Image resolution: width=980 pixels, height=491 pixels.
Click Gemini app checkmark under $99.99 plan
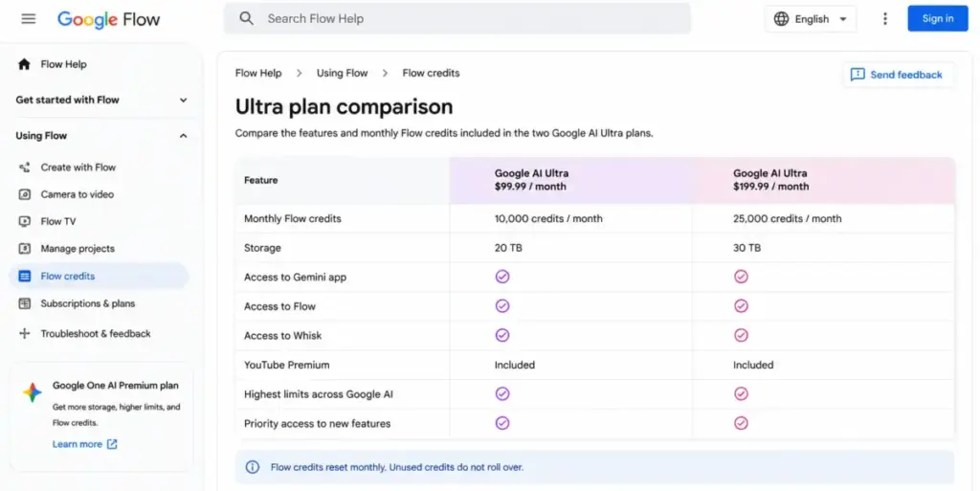[x=502, y=277]
